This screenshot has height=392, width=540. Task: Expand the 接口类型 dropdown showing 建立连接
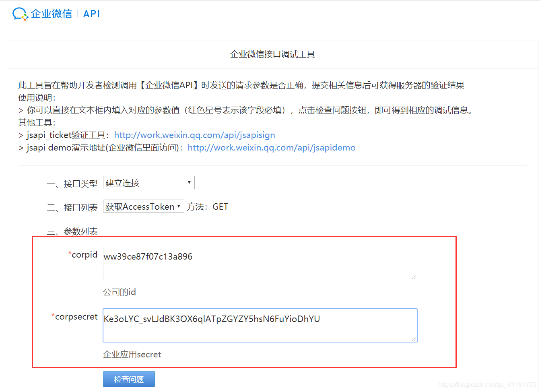[149, 183]
